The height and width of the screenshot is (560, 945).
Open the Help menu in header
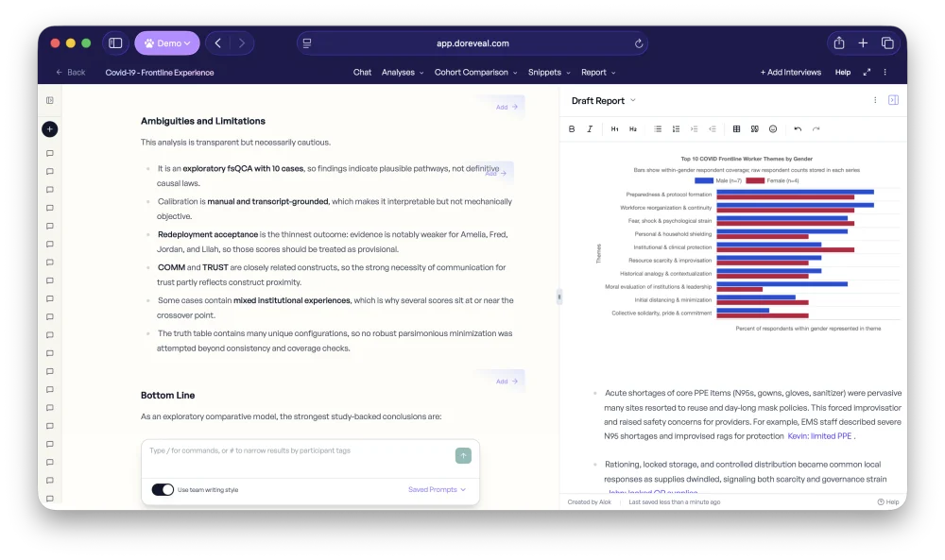pyautogui.click(x=843, y=73)
